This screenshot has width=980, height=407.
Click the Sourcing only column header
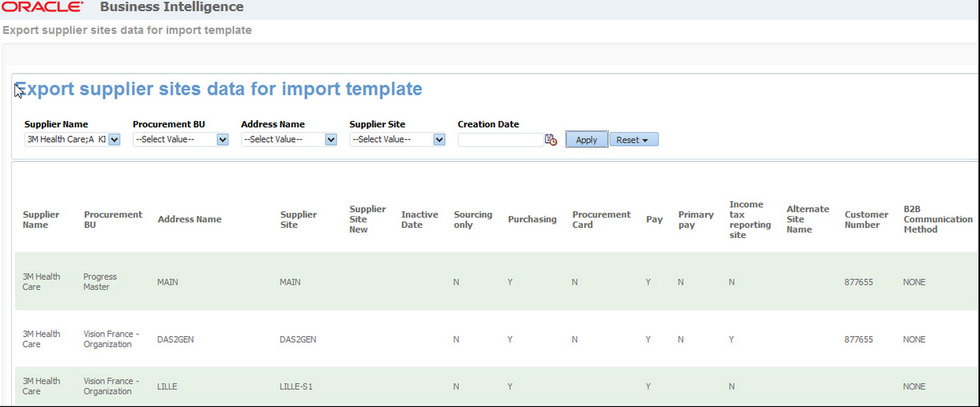pyautogui.click(x=472, y=220)
